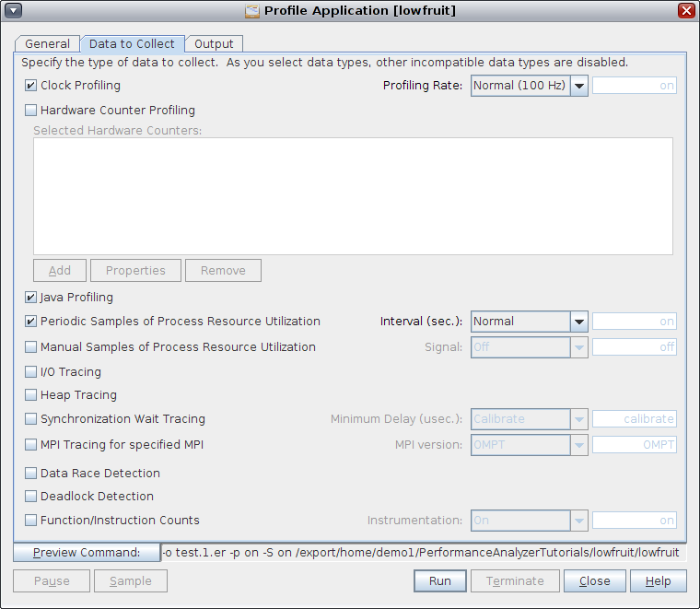Screen dimensions: 700x609
Task: Open the window menu icon in title bar
Action: [13, 10]
